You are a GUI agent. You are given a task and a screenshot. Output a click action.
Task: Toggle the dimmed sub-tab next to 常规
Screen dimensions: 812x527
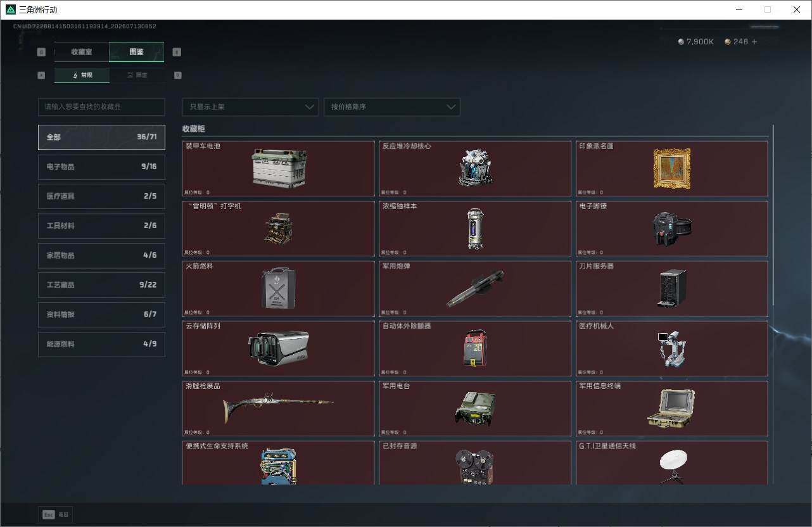tap(137, 75)
